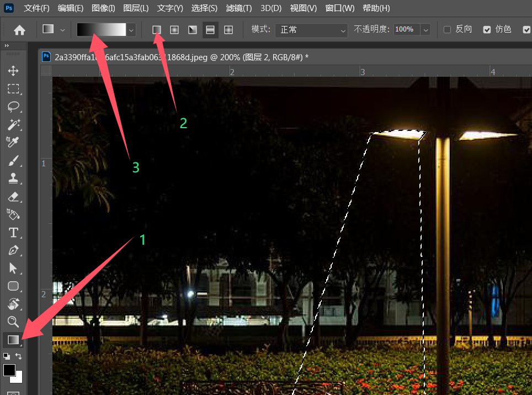Open the 模式 blend mode dropdown
The width and height of the screenshot is (532, 395).
tap(311, 30)
